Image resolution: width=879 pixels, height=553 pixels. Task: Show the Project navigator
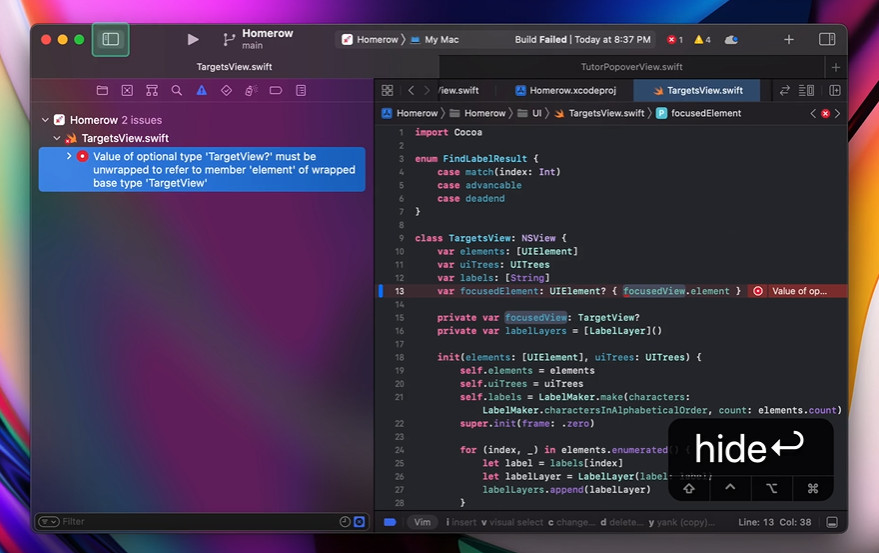[x=102, y=90]
